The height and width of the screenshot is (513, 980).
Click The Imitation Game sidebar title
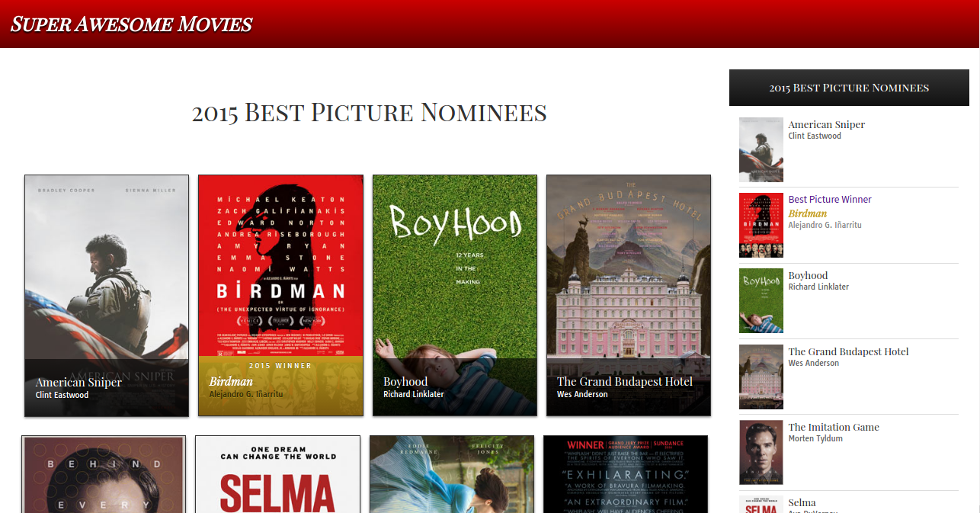tap(833, 427)
